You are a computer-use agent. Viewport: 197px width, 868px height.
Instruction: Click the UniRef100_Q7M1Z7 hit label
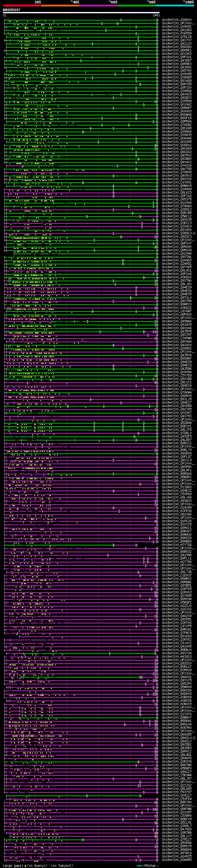(177, 839)
